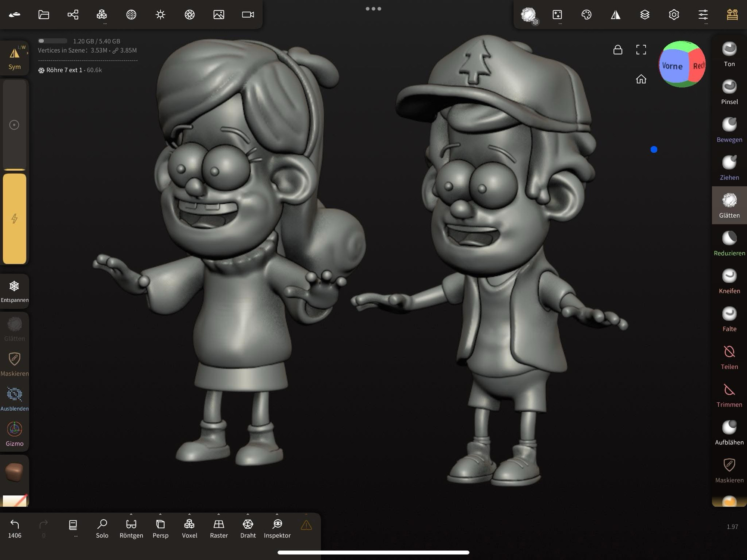This screenshot has width=747, height=560.
Task: Select the Trimmen tool
Action: coord(729,395)
